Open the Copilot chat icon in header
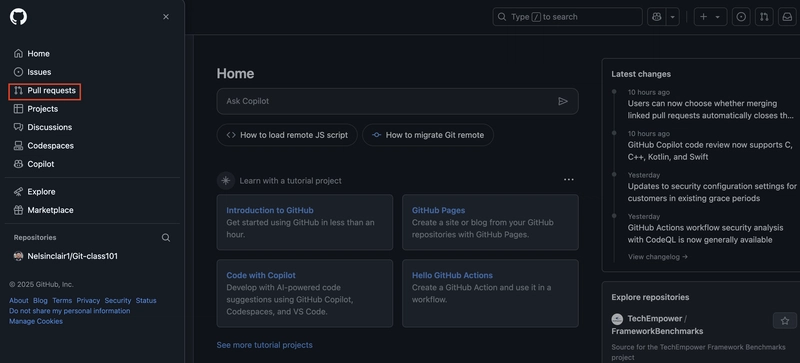Image resolution: width=800 pixels, height=363 pixels. pyautogui.click(x=657, y=17)
